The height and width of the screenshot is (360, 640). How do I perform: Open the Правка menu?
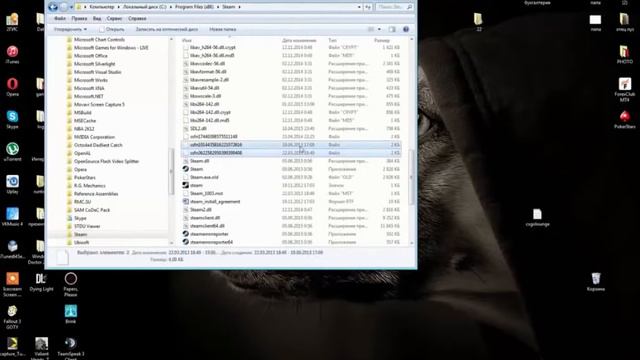click(79, 18)
